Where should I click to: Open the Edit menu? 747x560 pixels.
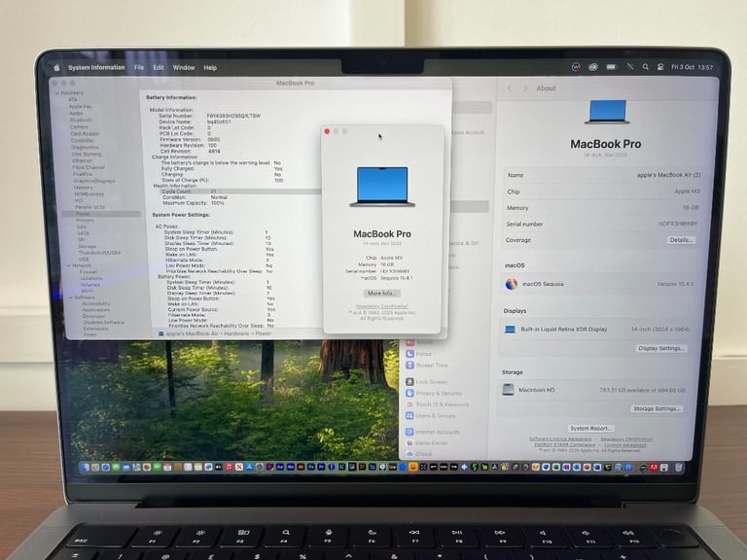(159, 68)
